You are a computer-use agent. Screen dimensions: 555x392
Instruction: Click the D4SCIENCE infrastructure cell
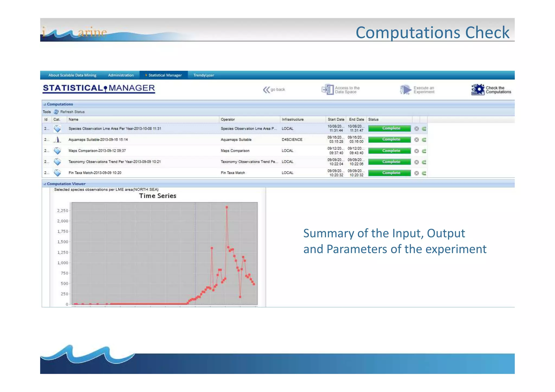click(x=292, y=140)
